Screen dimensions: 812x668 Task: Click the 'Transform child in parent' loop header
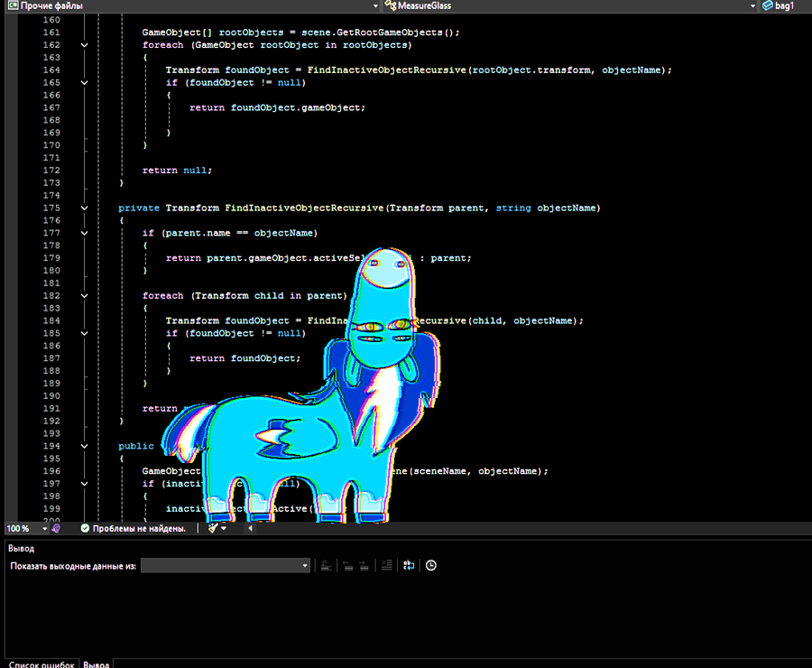click(269, 296)
